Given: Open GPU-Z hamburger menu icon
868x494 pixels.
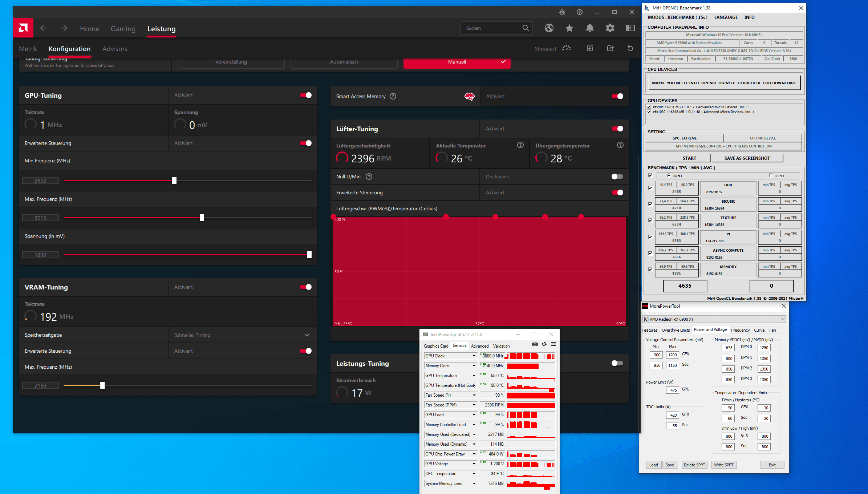Looking at the screenshot, I should [x=553, y=344].
